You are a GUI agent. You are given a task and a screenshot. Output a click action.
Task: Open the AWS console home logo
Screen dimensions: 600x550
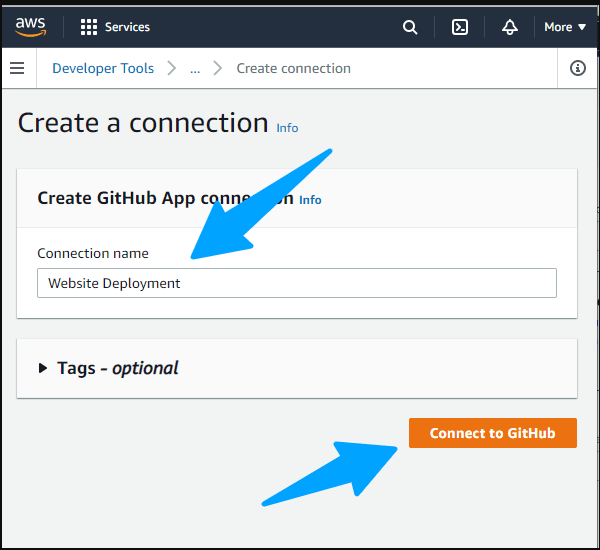coord(31,27)
